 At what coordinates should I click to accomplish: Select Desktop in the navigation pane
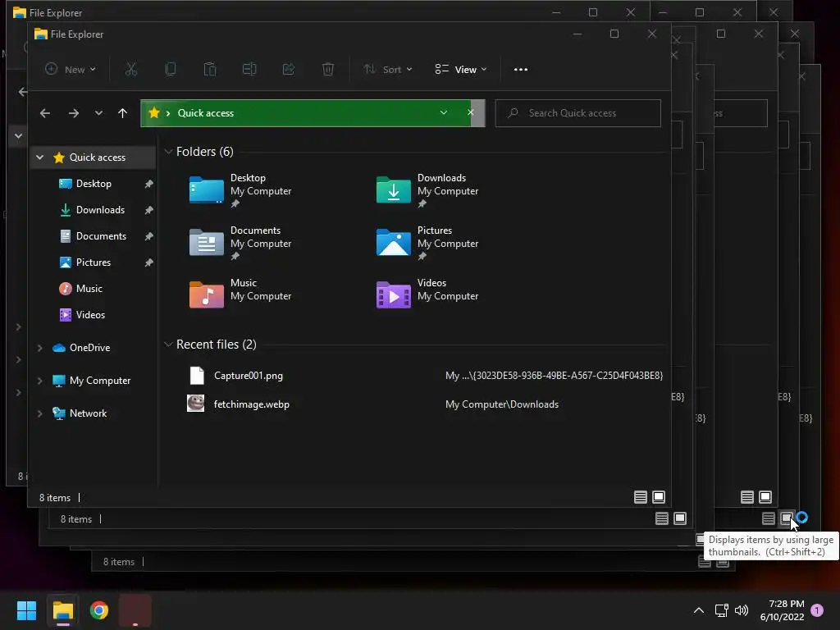point(94,184)
